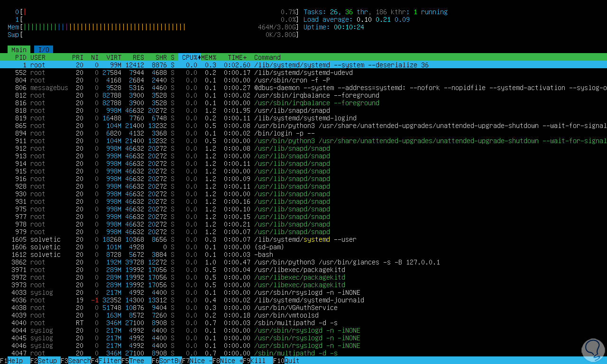Sort by the SHR column header
Screen dimensions: 607x364
click(x=161, y=57)
